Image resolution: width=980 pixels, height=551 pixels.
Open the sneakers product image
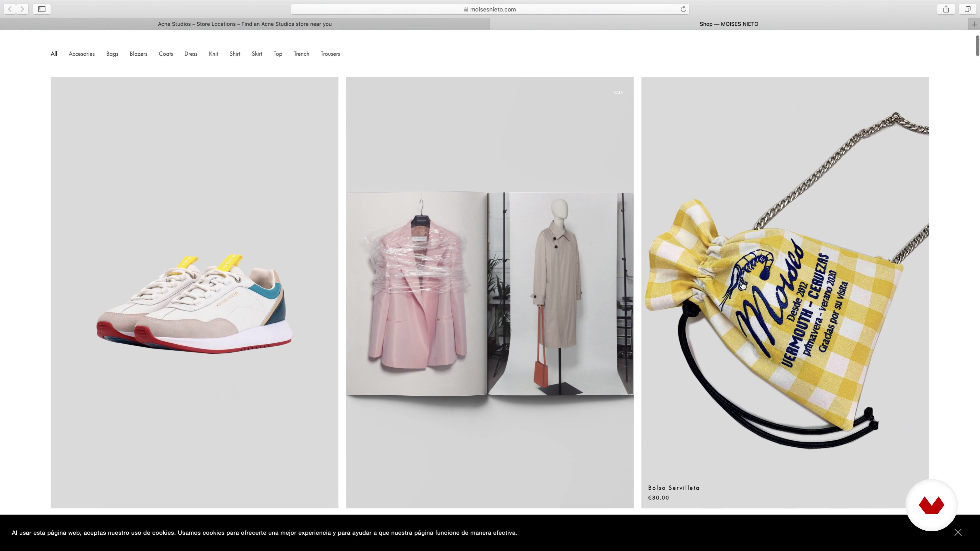click(194, 293)
